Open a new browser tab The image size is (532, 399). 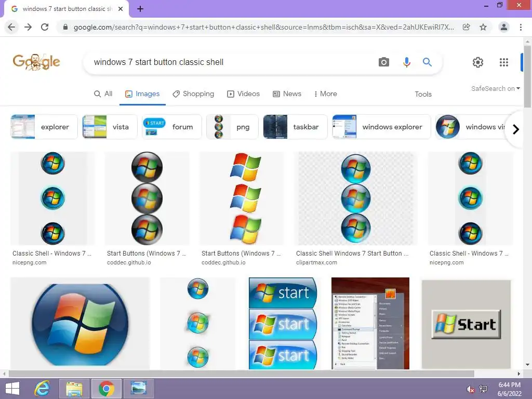click(140, 9)
